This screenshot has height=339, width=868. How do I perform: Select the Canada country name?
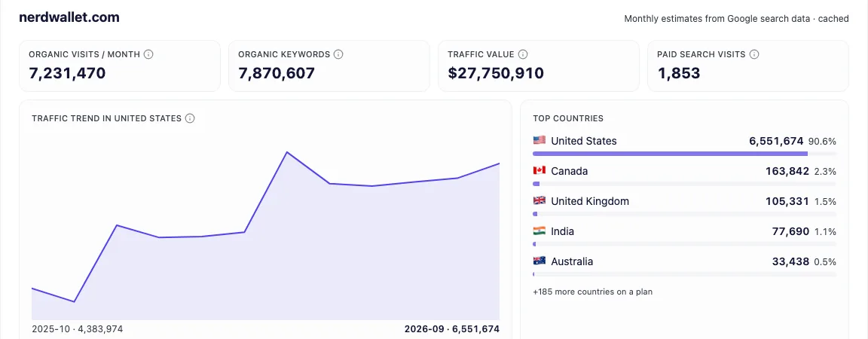tap(569, 171)
